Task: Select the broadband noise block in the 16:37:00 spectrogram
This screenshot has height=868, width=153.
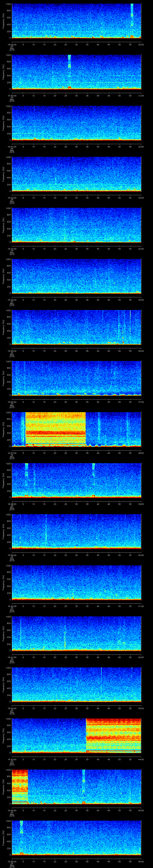Action: pyautogui.click(x=55, y=429)
